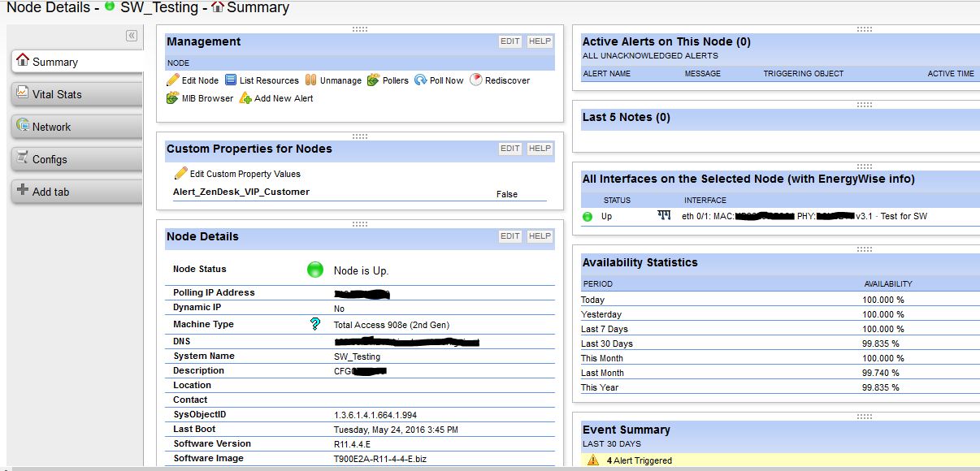Click the Poll Now refresh icon

tap(420, 80)
